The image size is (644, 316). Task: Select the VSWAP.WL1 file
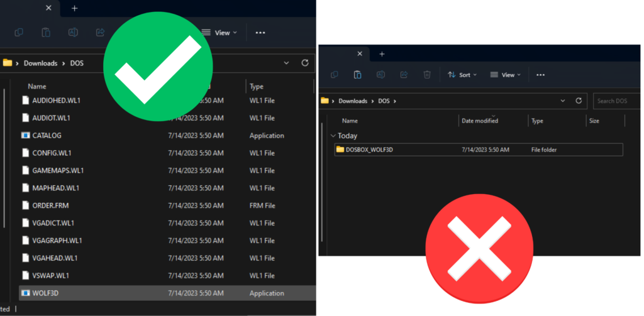(x=168, y=275)
